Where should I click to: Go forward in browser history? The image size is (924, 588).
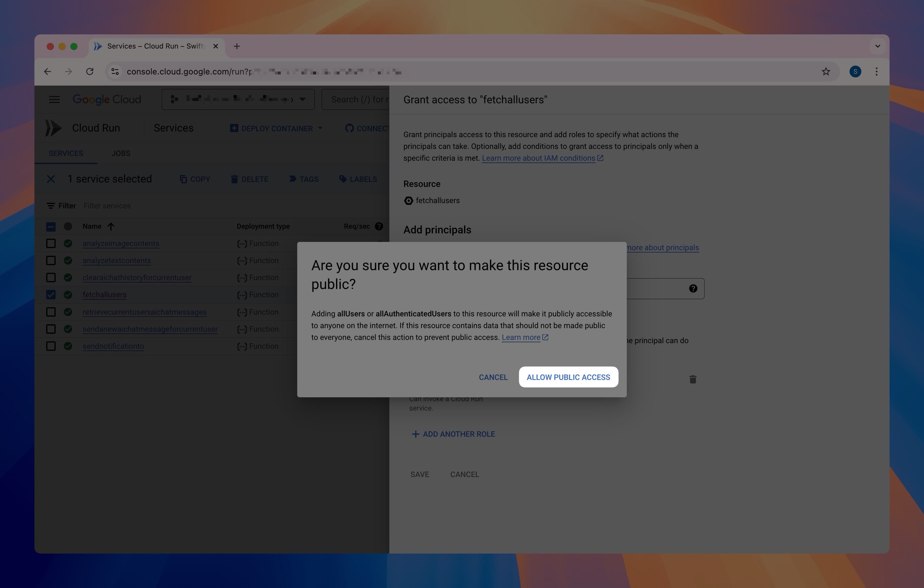pyautogui.click(x=68, y=72)
